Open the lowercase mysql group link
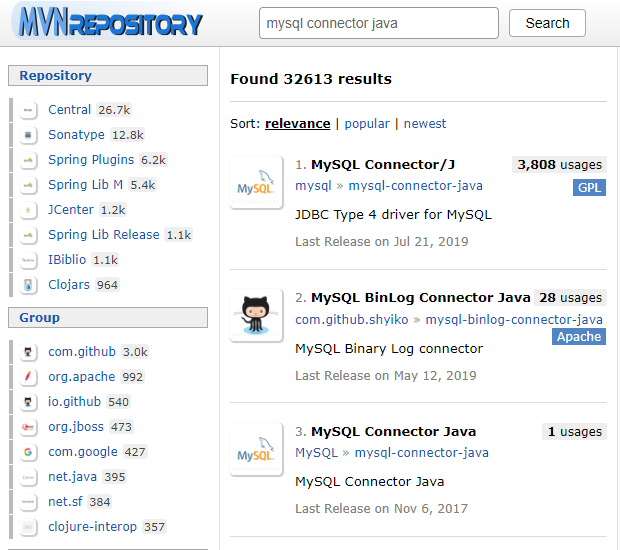Image resolution: width=620 pixels, height=550 pixels. point(313,185)
